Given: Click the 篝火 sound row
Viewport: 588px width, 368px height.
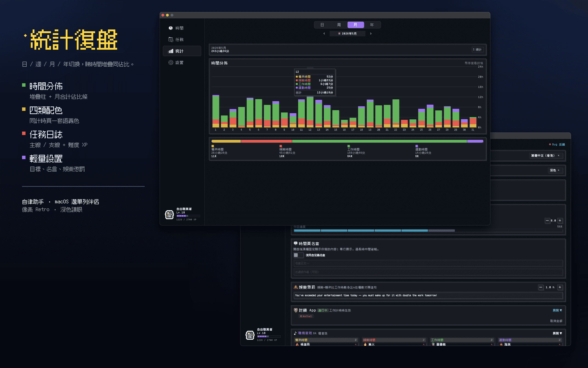Looking at the screenshot, I should pos(394,344).
